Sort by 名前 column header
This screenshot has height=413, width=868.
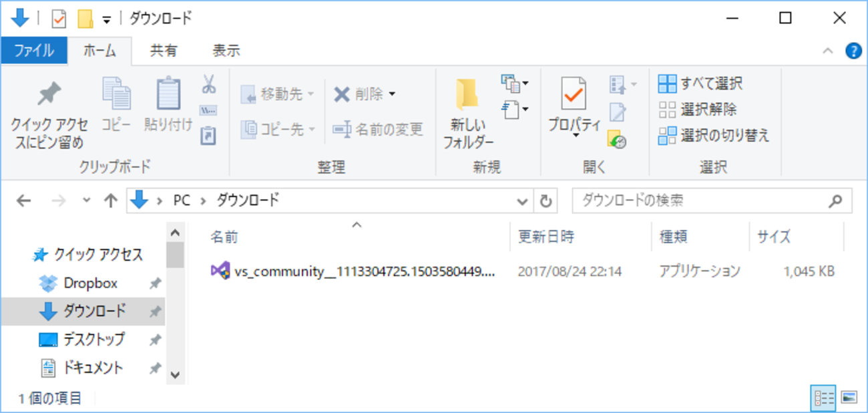pos(224,237)
